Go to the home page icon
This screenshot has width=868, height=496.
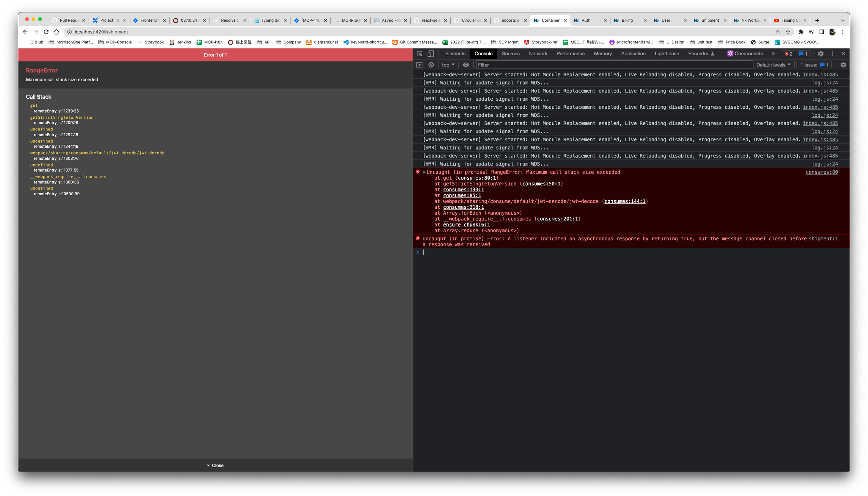coord(57,32)
